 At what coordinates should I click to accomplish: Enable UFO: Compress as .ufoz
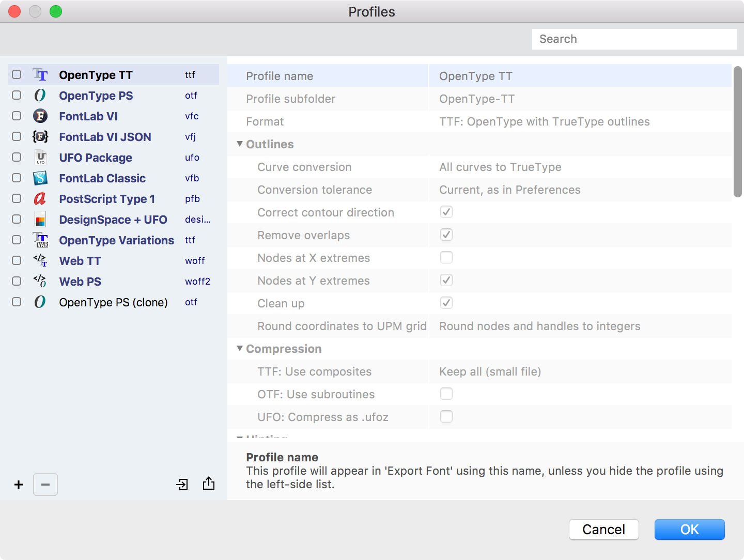pyautogui.click(x=446, y=416)
